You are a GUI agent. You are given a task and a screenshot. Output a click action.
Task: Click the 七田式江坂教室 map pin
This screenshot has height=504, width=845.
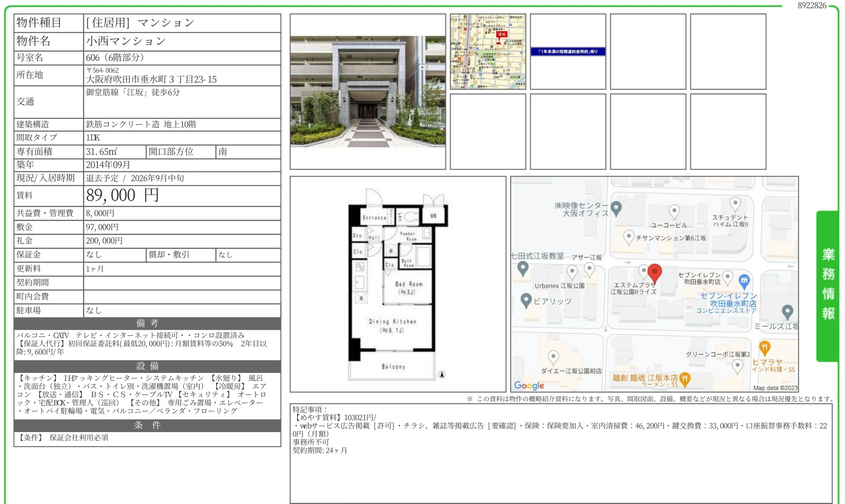point(523,269)
